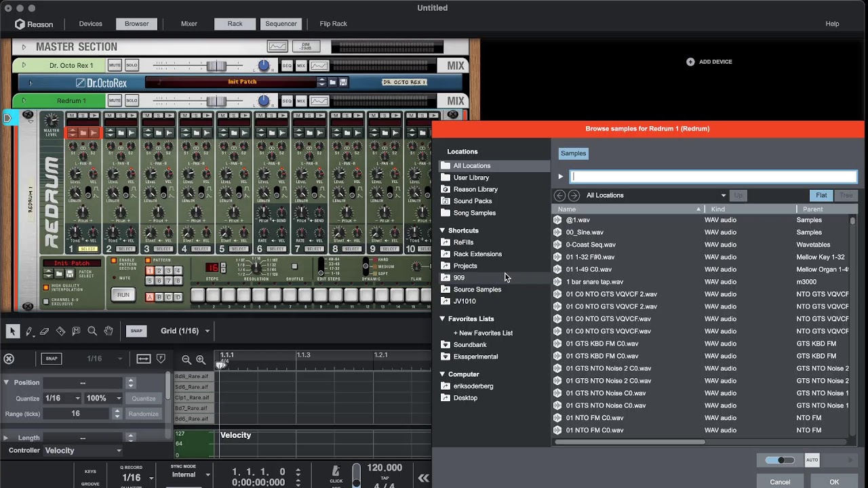Image resolution: width=868 pixels, height=488 pixels.
Task: Solo the Redrum 1 mix channel
Action: [132, 101]
